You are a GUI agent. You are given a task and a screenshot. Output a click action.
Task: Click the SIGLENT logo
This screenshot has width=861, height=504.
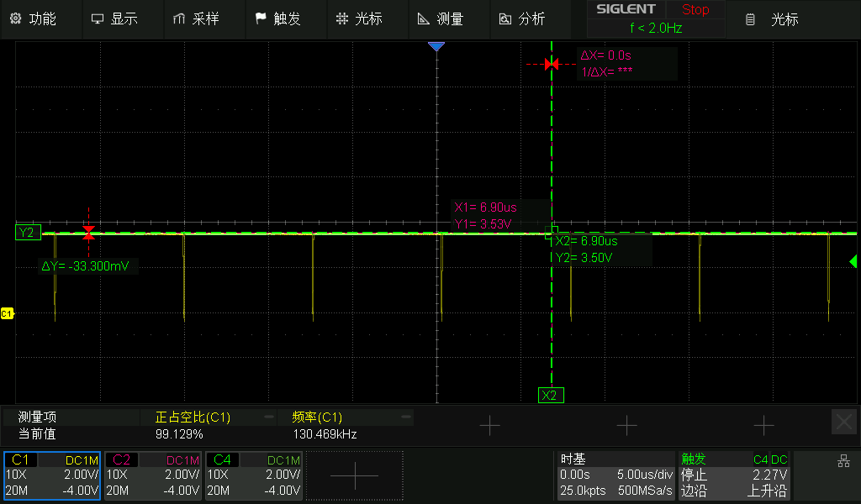pyautogui.click(x=626, y=9)
